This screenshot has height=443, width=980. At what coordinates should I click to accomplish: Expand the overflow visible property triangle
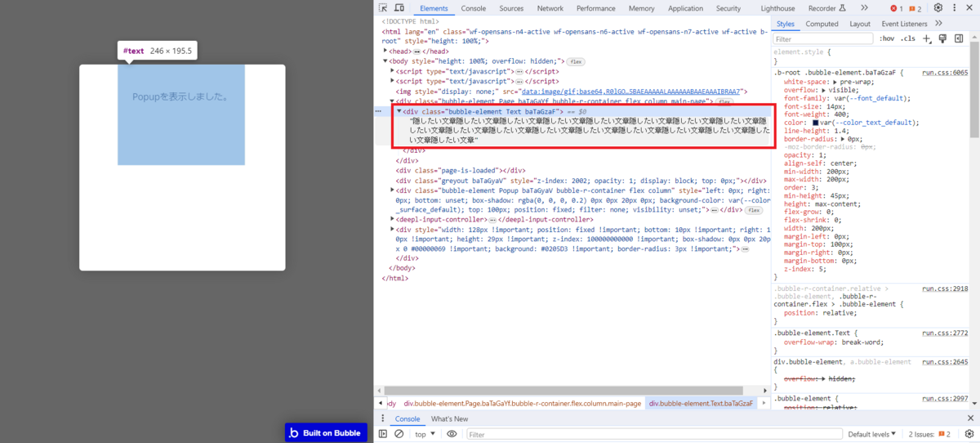[822, 91]
